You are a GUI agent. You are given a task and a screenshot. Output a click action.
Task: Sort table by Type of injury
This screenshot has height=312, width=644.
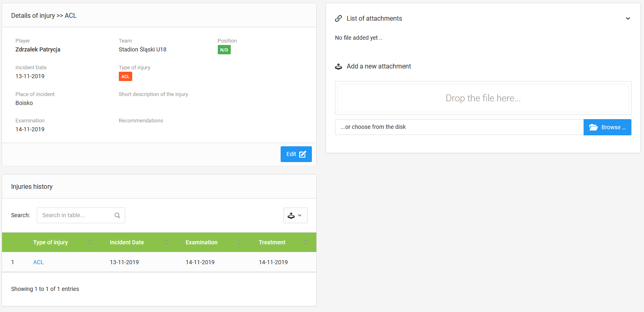point(51,242)
